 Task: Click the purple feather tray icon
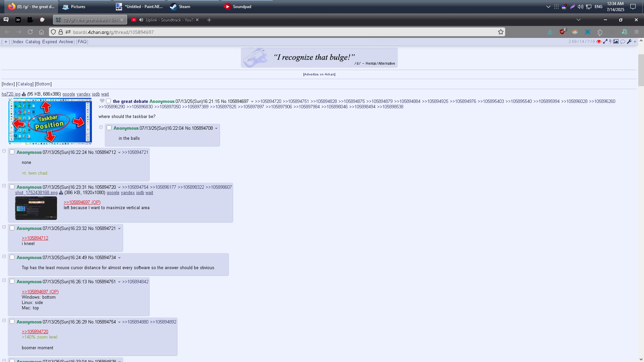[x=573, y=7]
